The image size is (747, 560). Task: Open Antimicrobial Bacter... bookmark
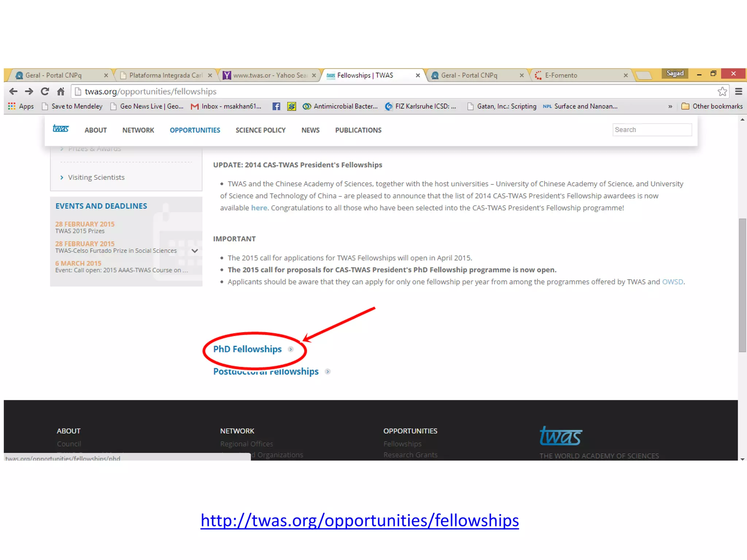[x=340, y=106]
